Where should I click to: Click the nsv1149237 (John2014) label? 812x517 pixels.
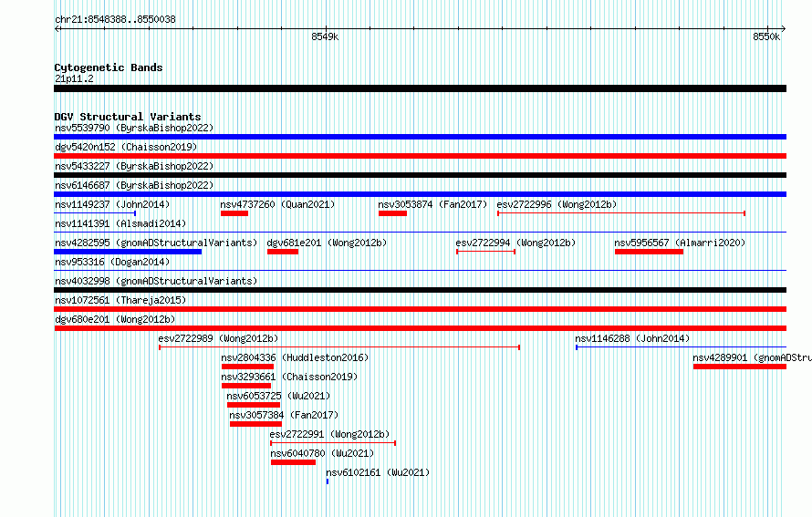(x=112, y=204)
